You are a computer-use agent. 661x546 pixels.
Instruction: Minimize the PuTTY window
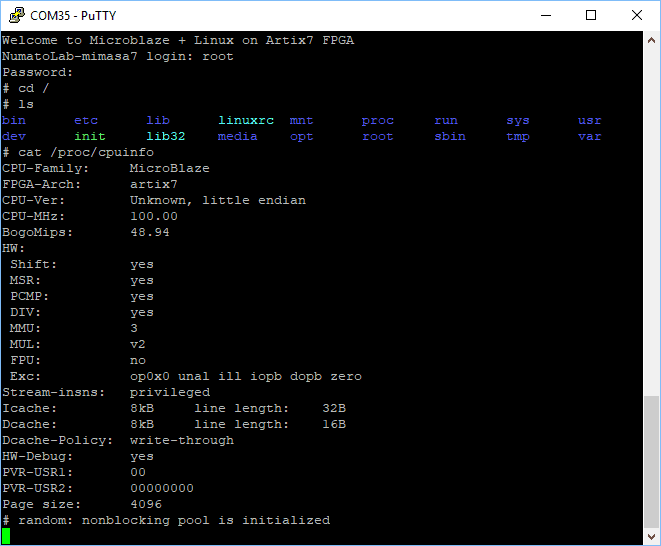pyautogui.click(x=546, y=15)
